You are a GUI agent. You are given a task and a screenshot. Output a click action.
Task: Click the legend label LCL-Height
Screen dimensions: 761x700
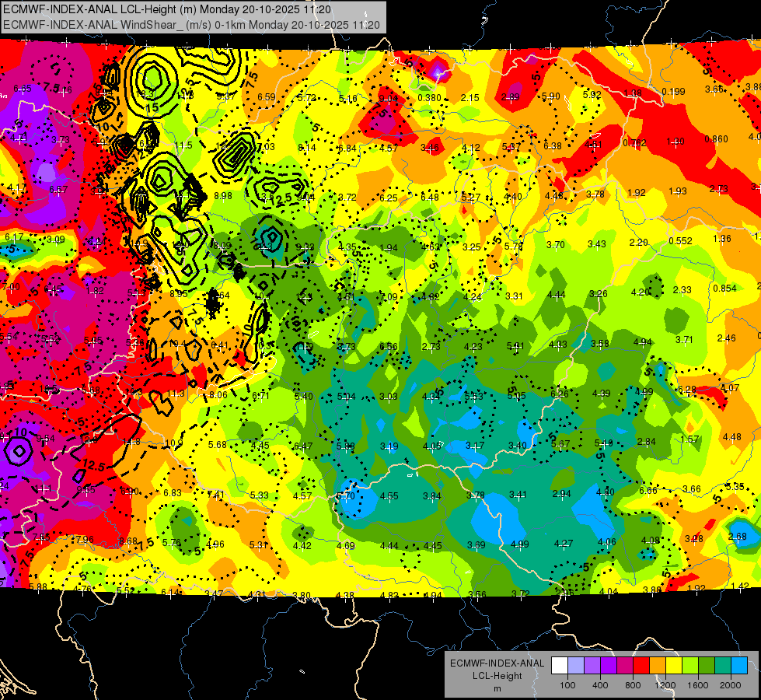pos(497,676)
